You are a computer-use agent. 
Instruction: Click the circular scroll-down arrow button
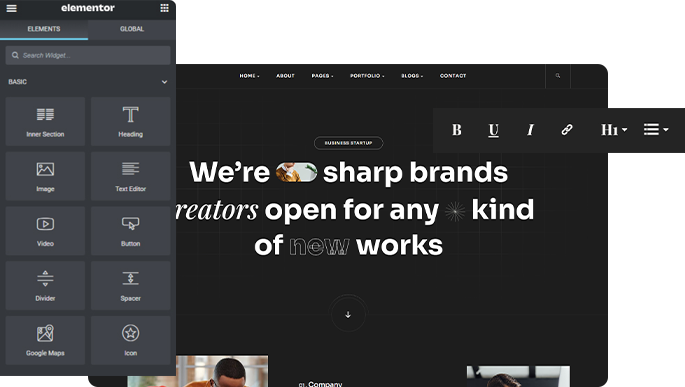348,314
